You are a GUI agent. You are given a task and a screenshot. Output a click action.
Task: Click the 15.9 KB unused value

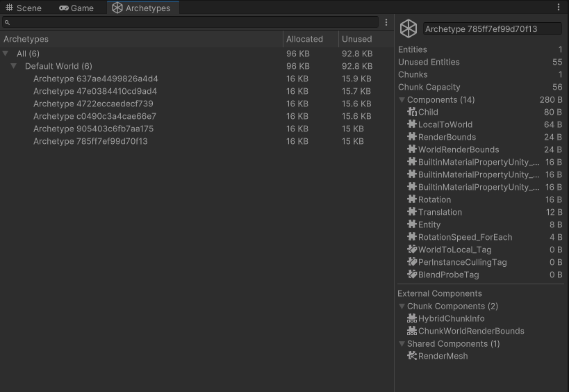(356, 79)
